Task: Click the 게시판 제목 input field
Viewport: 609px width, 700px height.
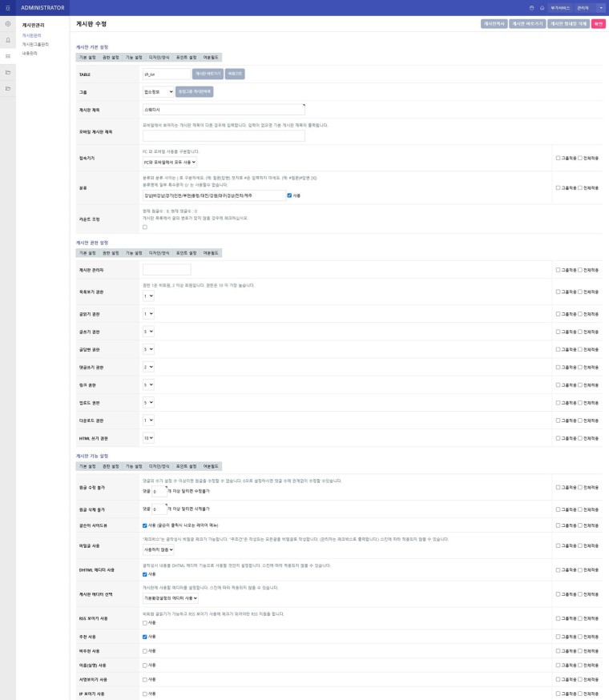Action: click(224, 110)
